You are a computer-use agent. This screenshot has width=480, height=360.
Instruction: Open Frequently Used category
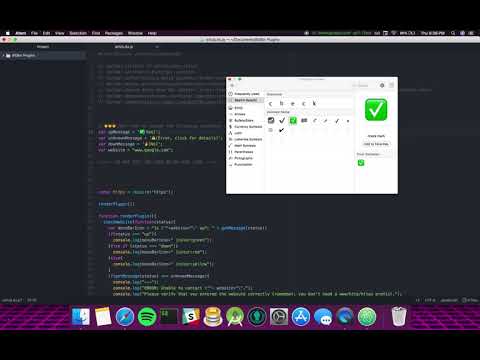click(x=245, y=94)
